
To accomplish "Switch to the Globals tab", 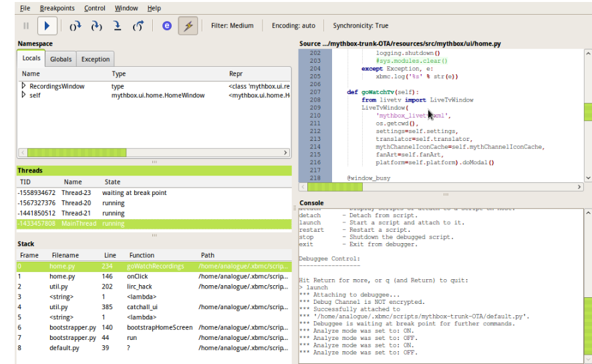I will click(x=61, y=59).
